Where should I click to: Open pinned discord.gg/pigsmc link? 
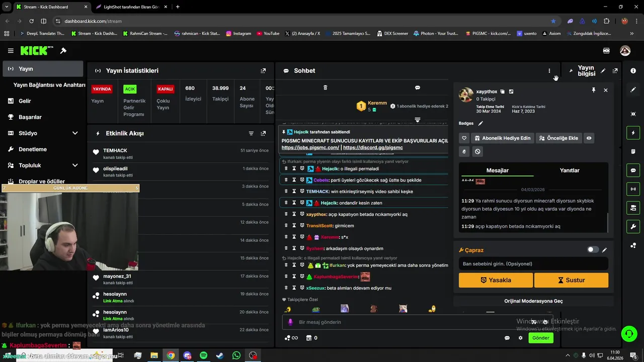coord(373,148)
